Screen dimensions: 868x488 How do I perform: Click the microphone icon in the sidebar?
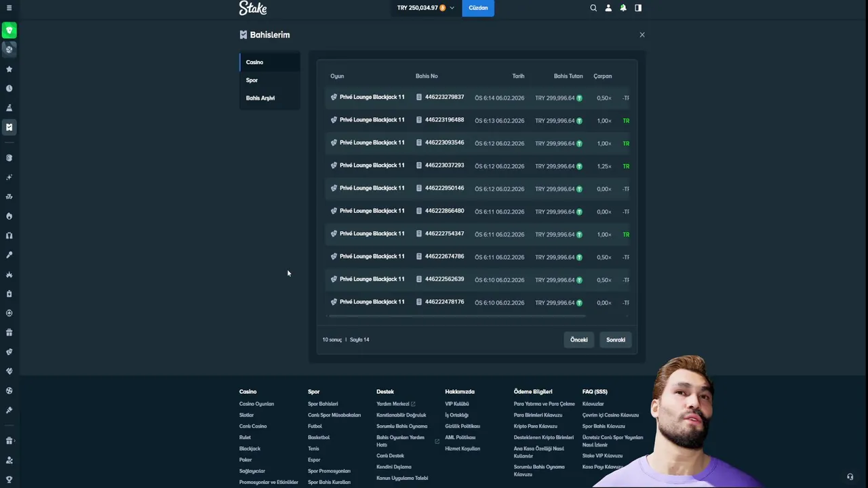coord(9,256)
